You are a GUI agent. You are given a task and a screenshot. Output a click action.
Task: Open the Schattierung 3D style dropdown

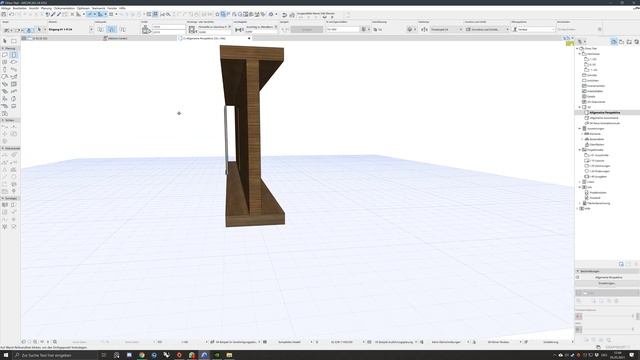click(572, 342)
